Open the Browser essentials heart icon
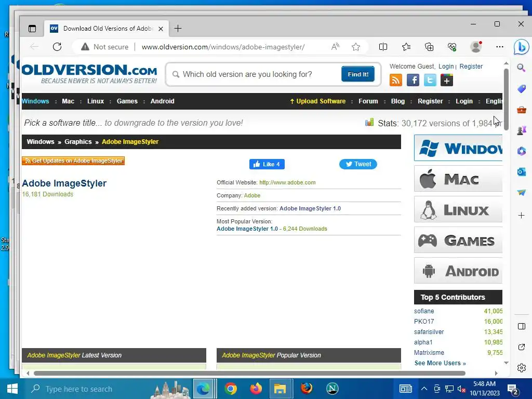 click(x=453, y=47)
